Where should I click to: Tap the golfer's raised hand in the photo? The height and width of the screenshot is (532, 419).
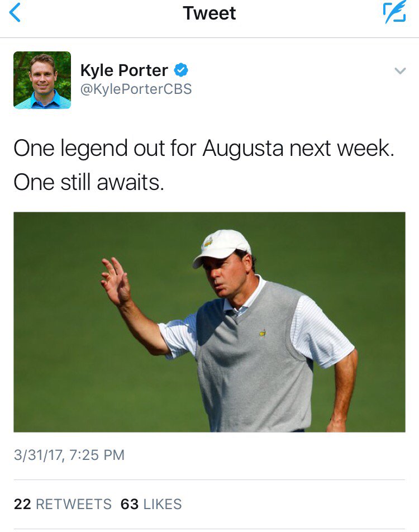[x=115, y=281]
